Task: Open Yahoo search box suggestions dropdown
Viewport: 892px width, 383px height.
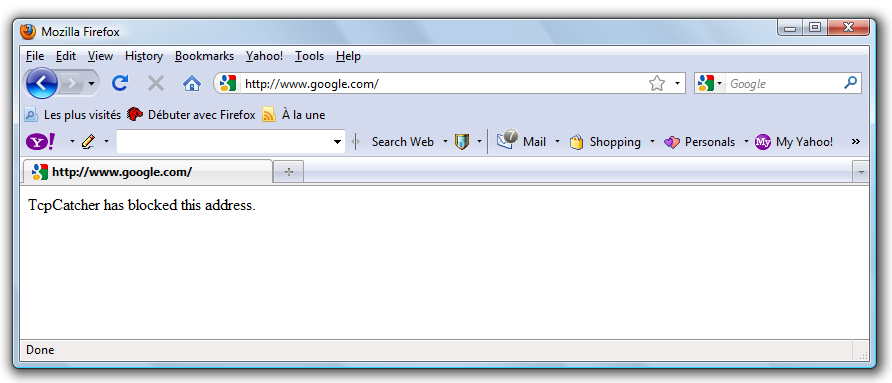Action: [x=337, y=142]
